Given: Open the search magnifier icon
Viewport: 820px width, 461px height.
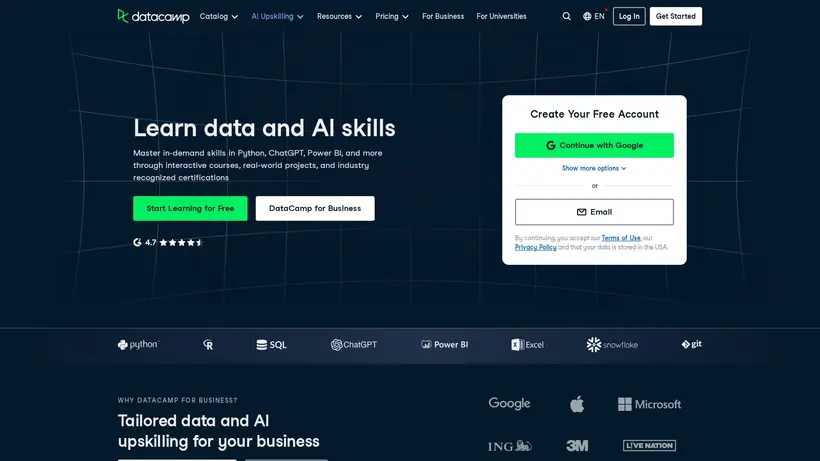Looking at the screenshot, I should (x=566, y=16).
